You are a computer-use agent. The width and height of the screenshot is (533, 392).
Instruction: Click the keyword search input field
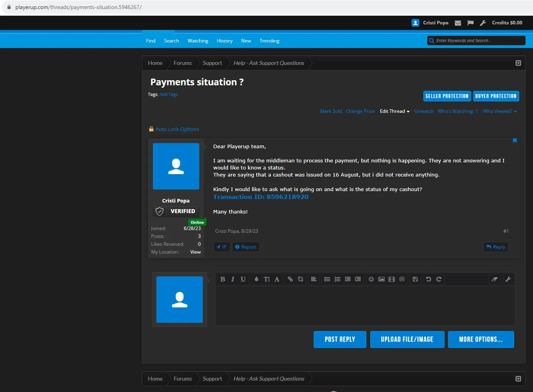click(479, 40)
